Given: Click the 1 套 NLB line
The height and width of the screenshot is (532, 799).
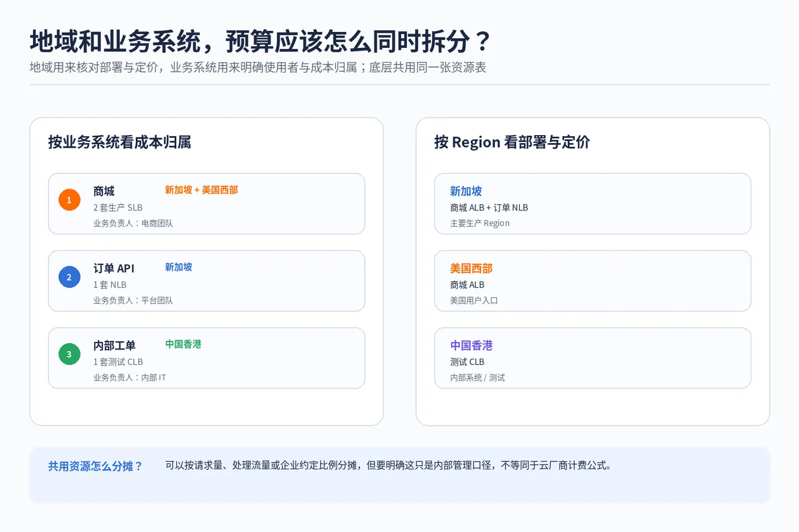Looking at the screenshot, I should click(110, 285).
